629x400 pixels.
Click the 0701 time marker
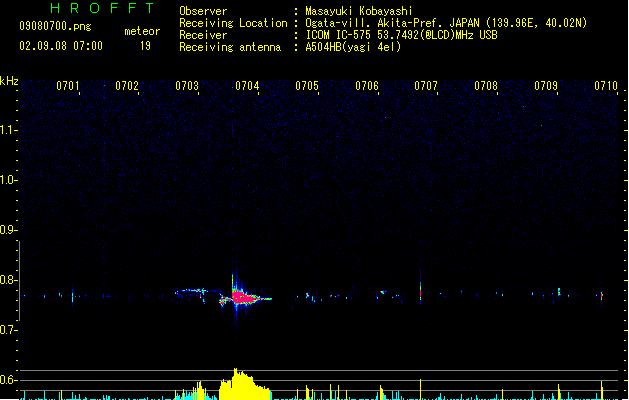tap(67, 86)
